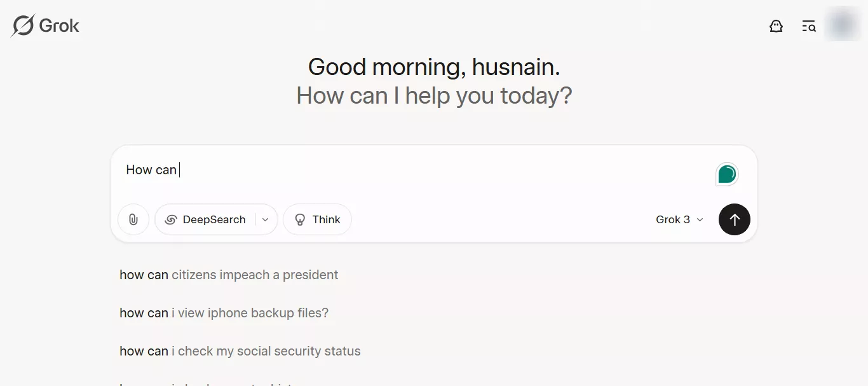The width and height of the screenshot is (868, 386).
Task: Enable Think mode
Action: point(317,219)
